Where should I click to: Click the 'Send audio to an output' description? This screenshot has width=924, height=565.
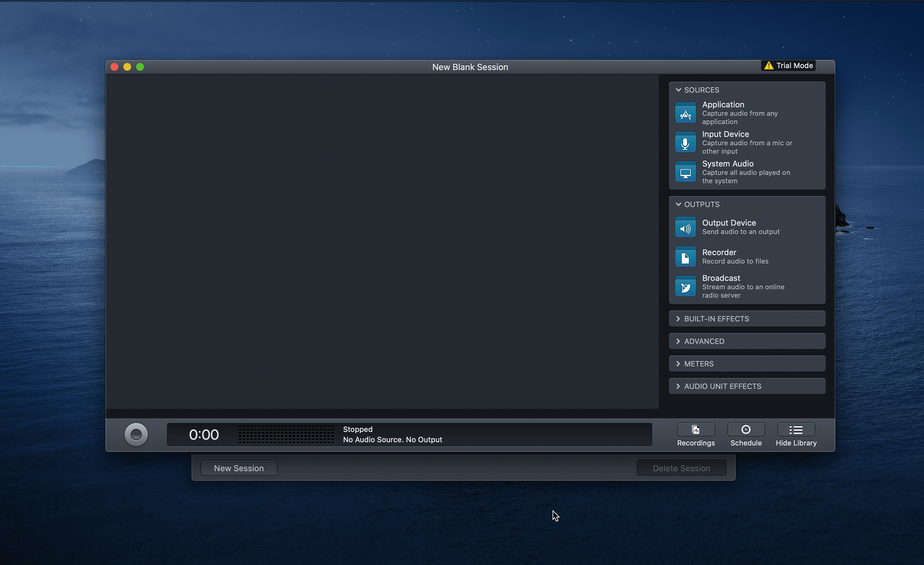point(741,232)
